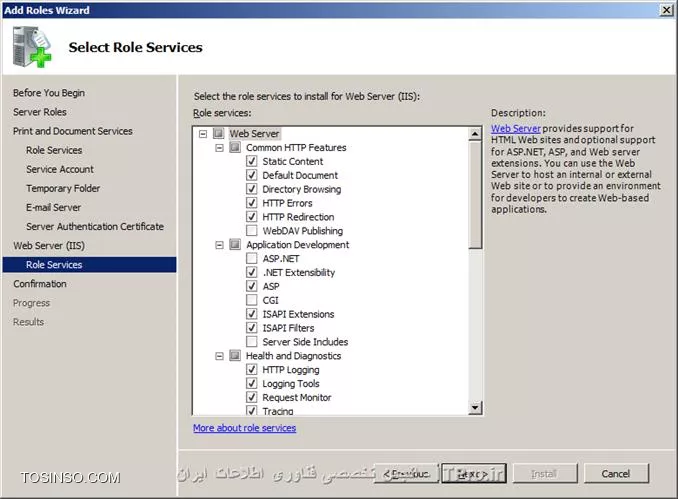
Task: Select Application Development tree label
Action: tap(297, 245)
